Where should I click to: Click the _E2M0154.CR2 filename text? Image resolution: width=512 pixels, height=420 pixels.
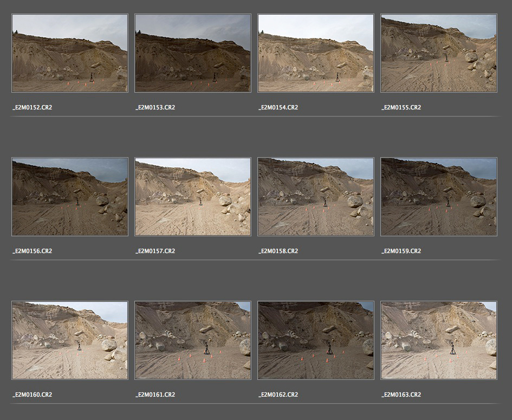pos(278,107)
